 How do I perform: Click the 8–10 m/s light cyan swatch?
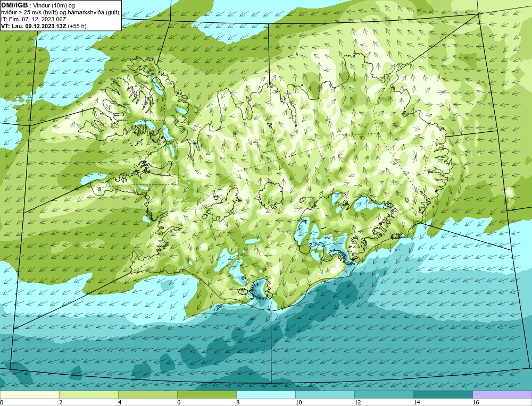pyautogui.click(x=265, y=394)
